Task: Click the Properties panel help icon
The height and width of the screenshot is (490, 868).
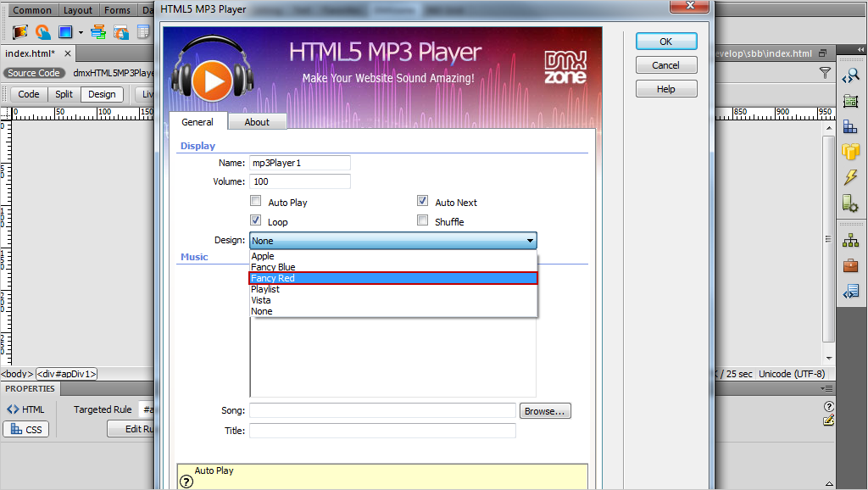Action: point(829,406)
